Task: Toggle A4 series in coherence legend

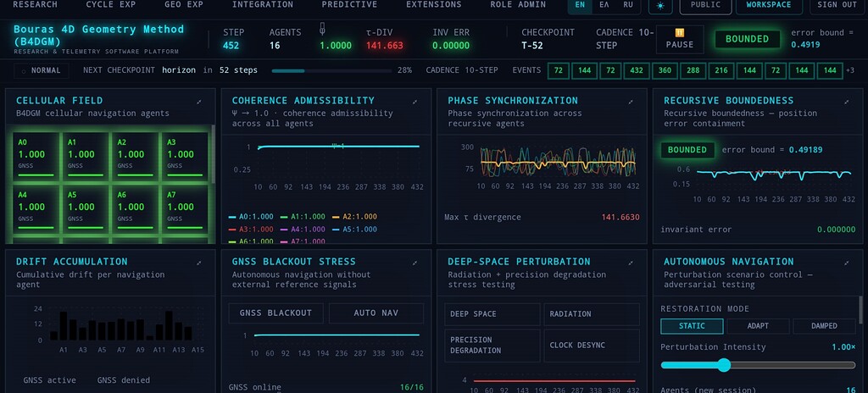Action: (x=303, y=230)
